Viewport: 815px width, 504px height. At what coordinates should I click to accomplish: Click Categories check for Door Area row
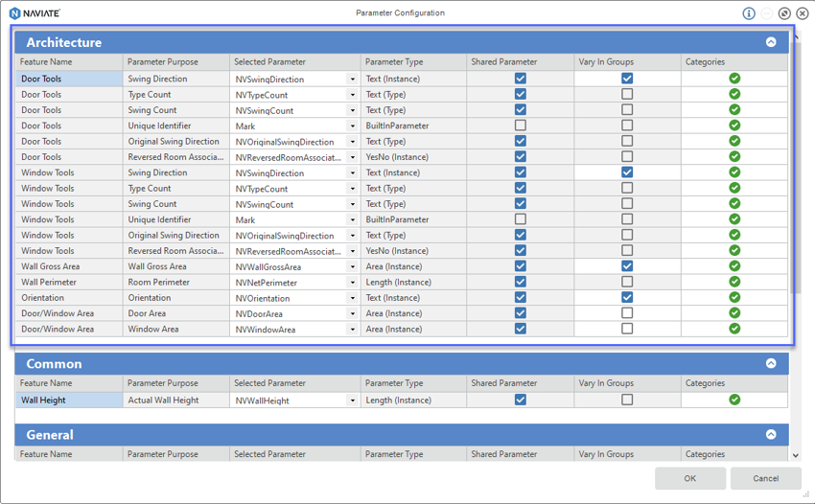[734, 313]
